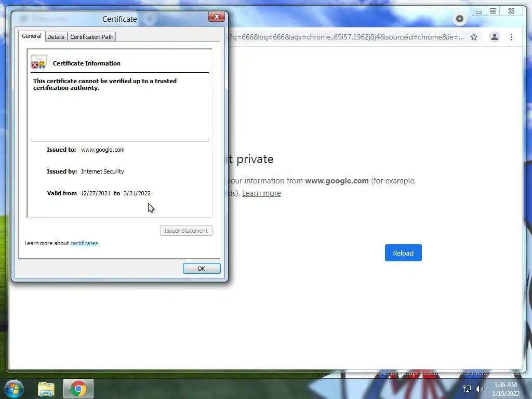
Task: Open the certificates help link
Action: [x=84, y=243]
